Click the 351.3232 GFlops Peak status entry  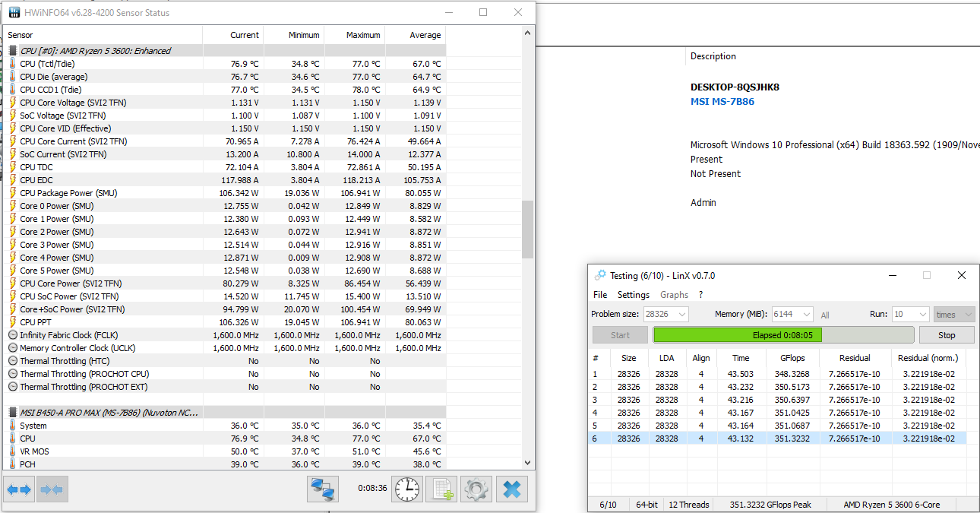pos(770,505)
